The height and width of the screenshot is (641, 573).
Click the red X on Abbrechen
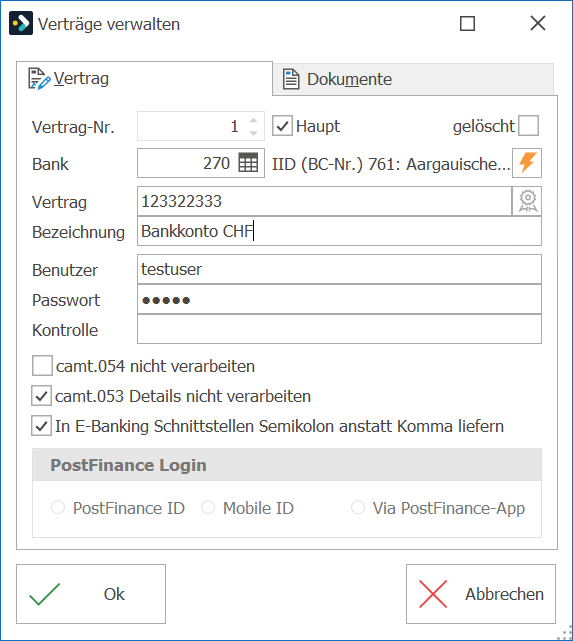(x=433, y=594)
